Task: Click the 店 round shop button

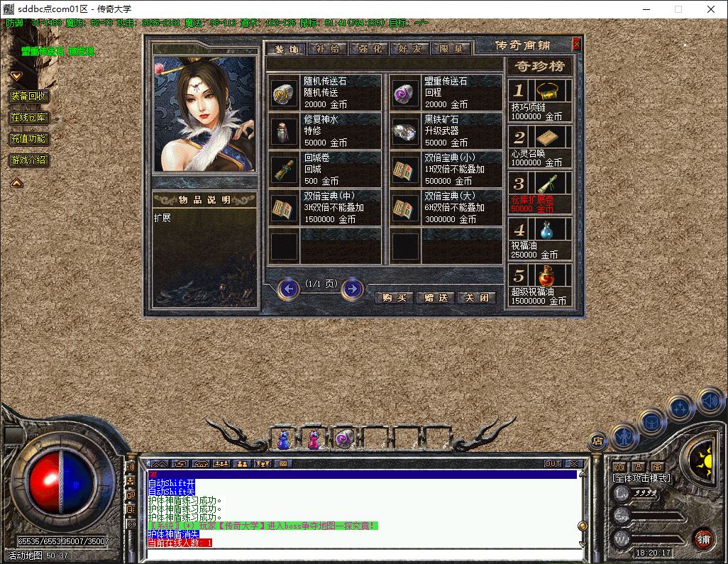Action: 598,441
